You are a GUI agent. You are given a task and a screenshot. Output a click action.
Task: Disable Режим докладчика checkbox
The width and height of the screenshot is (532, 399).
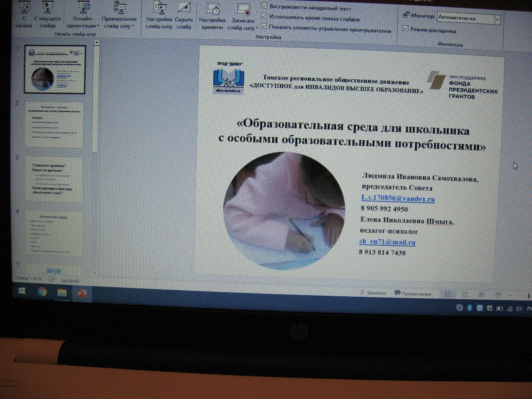(x=406, y=28)
